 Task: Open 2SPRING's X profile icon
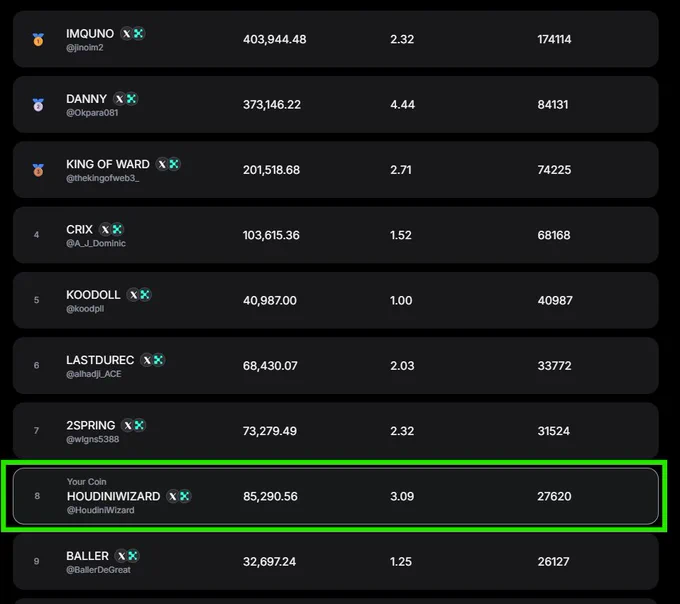(x=128, y=426)
